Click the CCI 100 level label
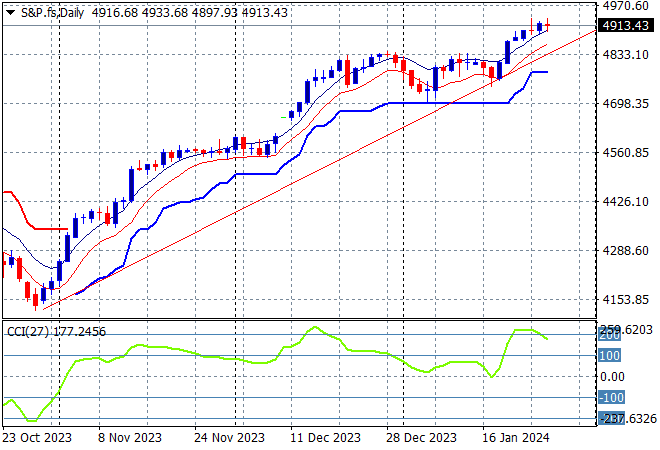The height and width of the screenshot is (450, 660). pyautogui.click(x=609, y=355)
